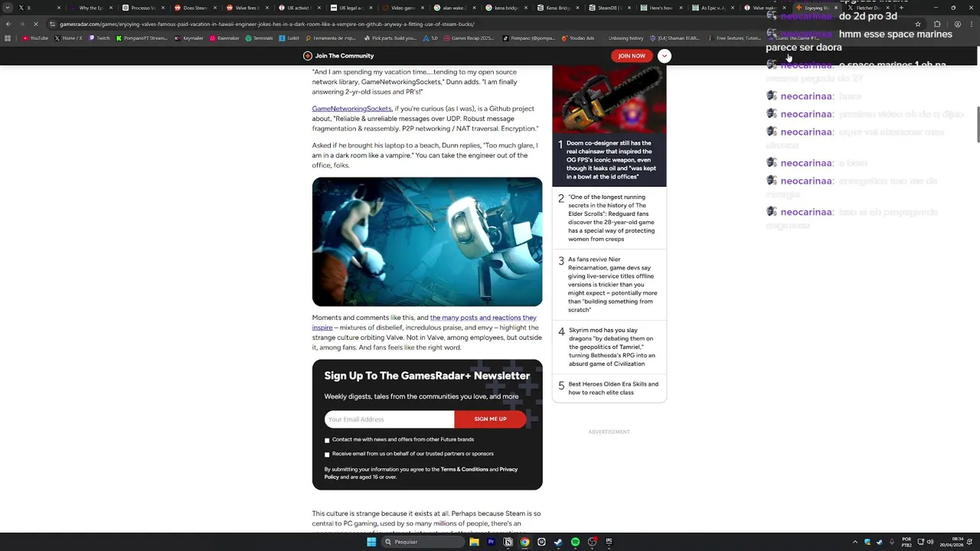This screenshot has width=980, height=551.
Task: Open the Chrome profile avatar
Action: point(958,24)
